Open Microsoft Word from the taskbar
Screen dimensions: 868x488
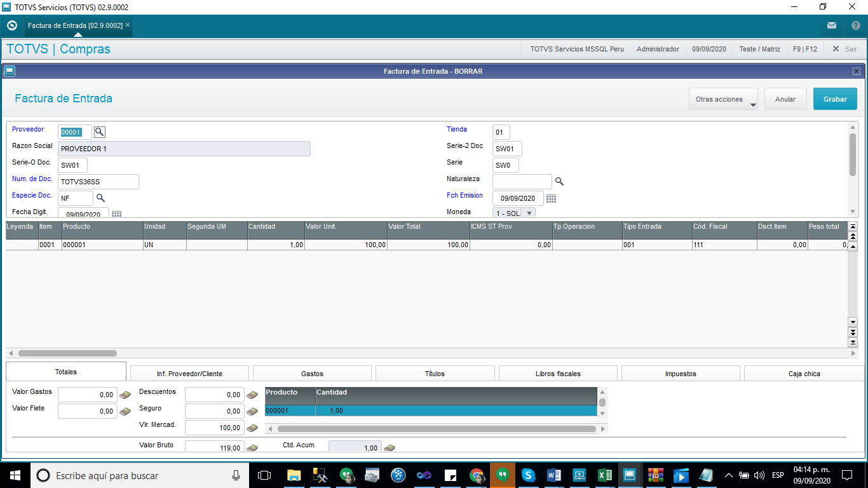553,475
